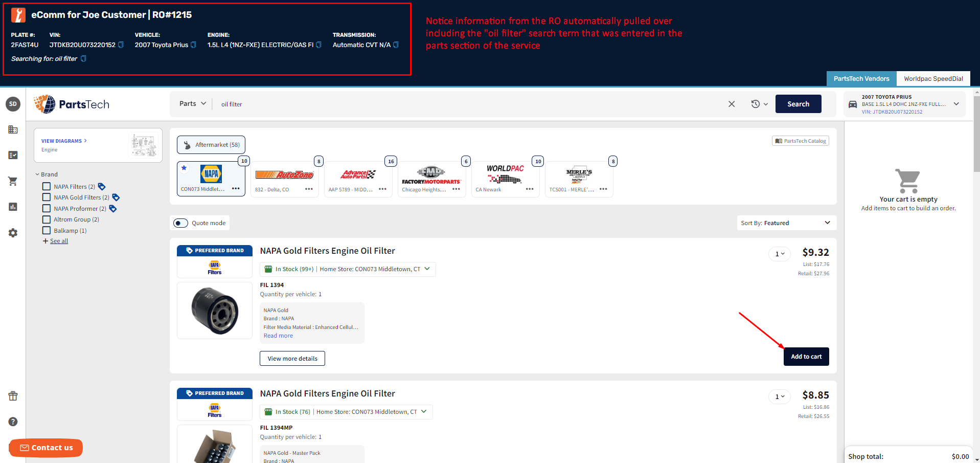Image resolution: width=980 pixels, height=463 pixels.
Task: Open the building/shop icon in left sidebar
Action: 13,129
